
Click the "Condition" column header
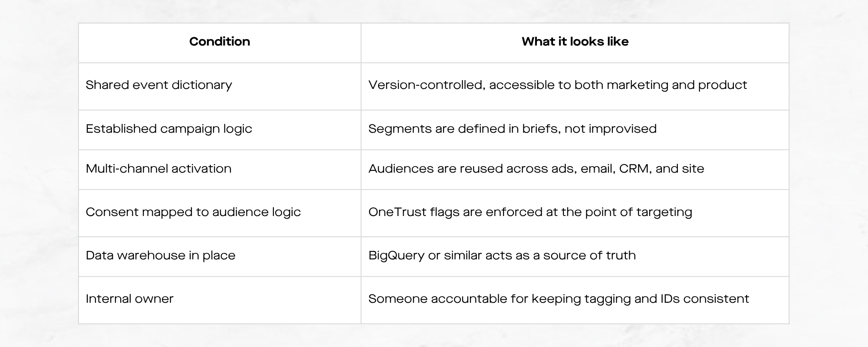coord(220,42)
